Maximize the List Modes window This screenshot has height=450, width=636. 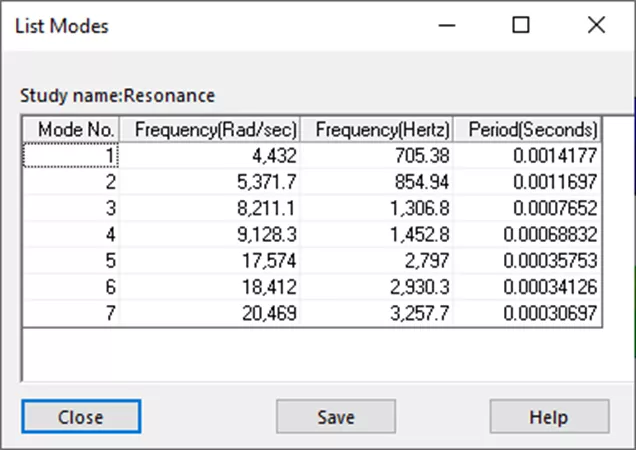point(521,26)
